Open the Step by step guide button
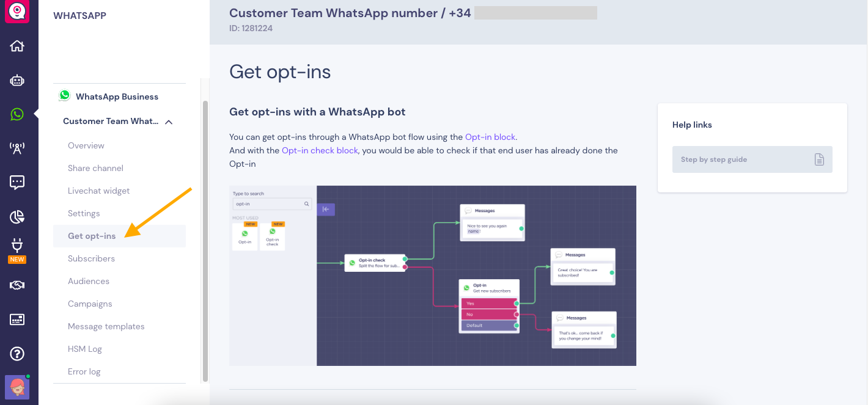 coord(752,159)
